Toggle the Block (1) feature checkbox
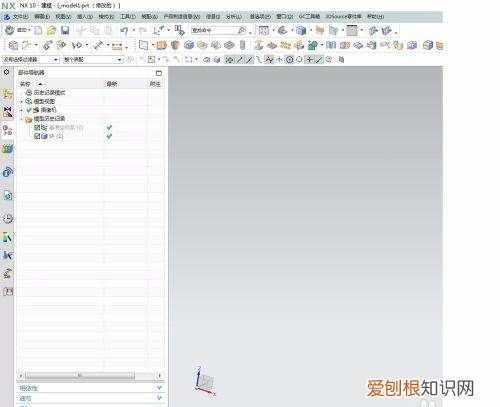This screenshot has height=407, width=500. coord(37,136)
